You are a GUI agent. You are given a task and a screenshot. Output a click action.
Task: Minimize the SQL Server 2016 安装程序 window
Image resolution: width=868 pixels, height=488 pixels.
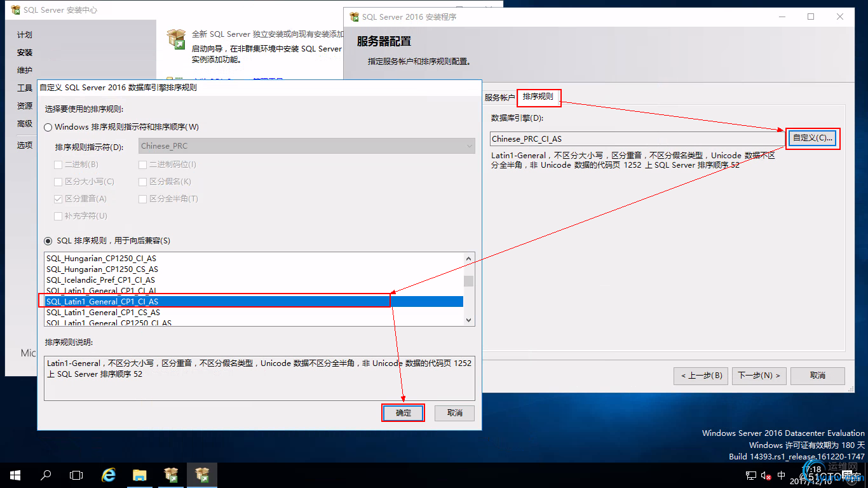coord(782,17)
